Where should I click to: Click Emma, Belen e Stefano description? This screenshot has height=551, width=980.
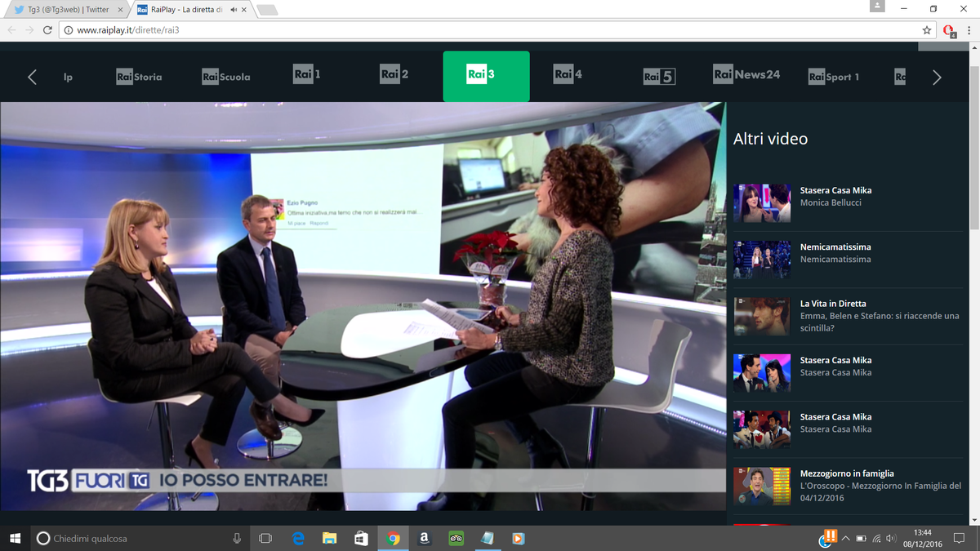[880, 322]
